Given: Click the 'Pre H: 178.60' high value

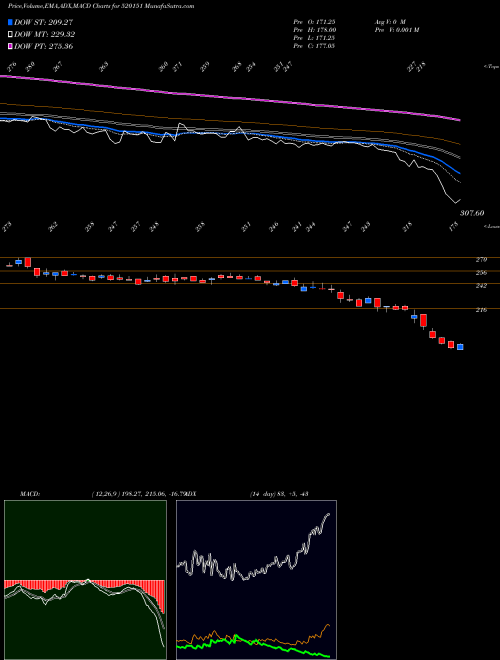Looking at the screenshot, I should pos(314,30).
